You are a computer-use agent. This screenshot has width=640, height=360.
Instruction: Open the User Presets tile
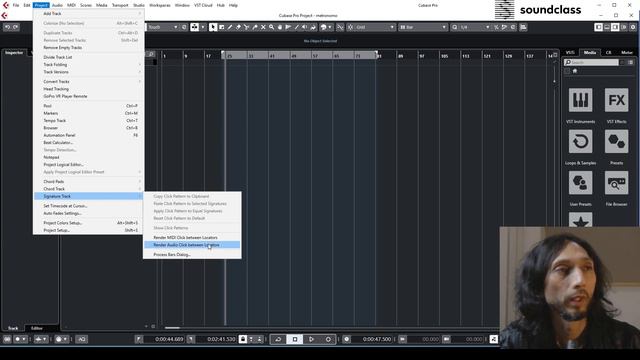[x=580, y=183]
